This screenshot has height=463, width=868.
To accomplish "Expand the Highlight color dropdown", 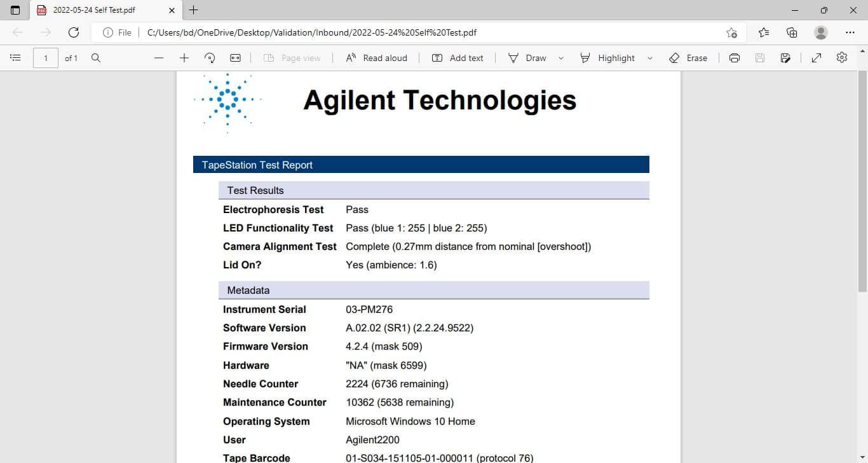I will (650, 58).
